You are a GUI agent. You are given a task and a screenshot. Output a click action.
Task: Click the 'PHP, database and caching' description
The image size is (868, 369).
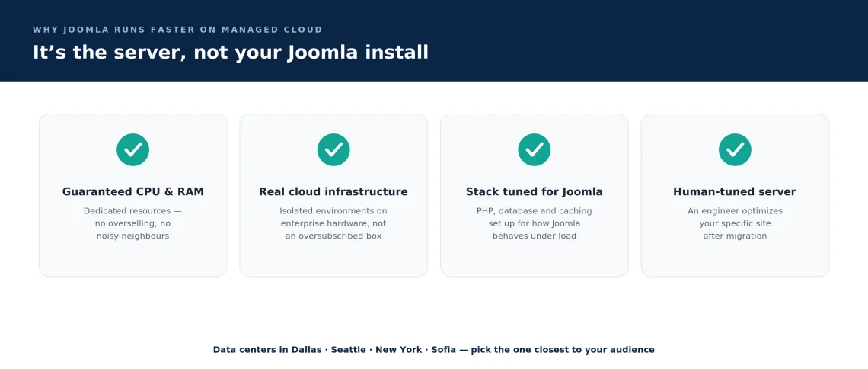click(x=535, y=223)
